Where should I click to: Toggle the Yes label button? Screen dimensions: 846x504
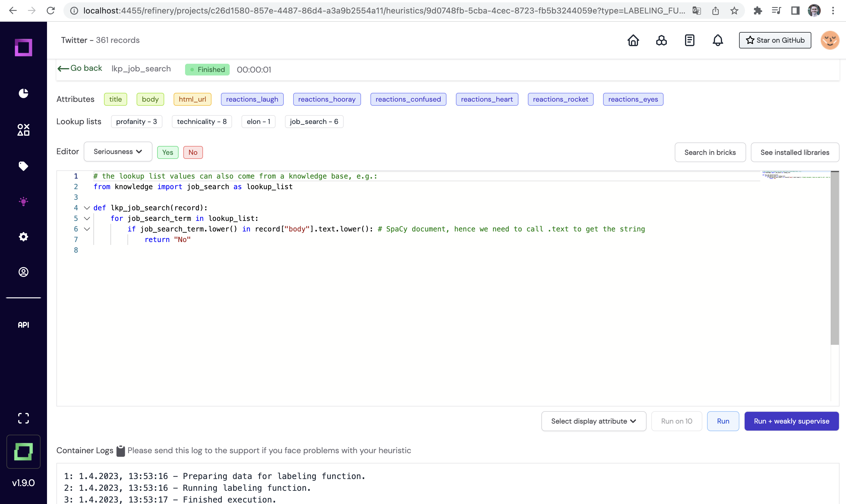167,152
